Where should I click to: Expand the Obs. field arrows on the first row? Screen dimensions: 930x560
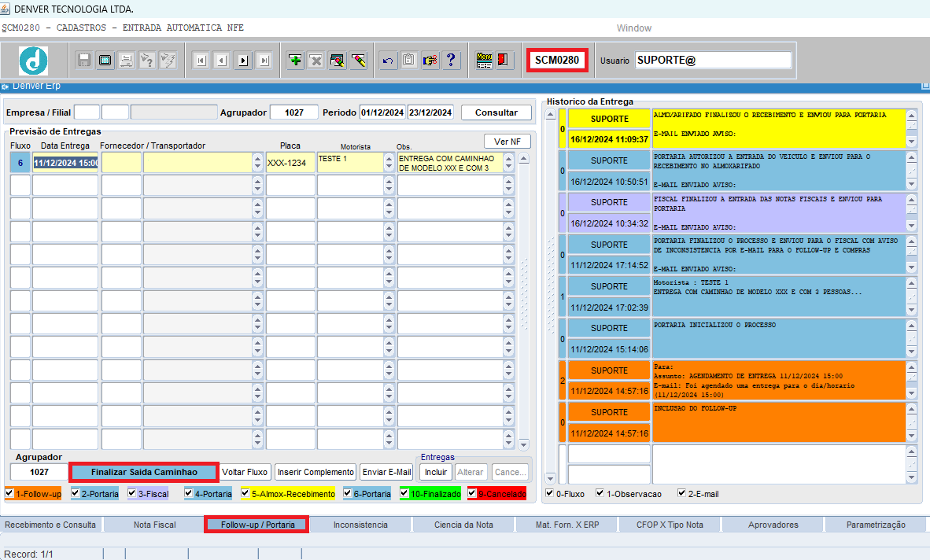pos(509,162)
